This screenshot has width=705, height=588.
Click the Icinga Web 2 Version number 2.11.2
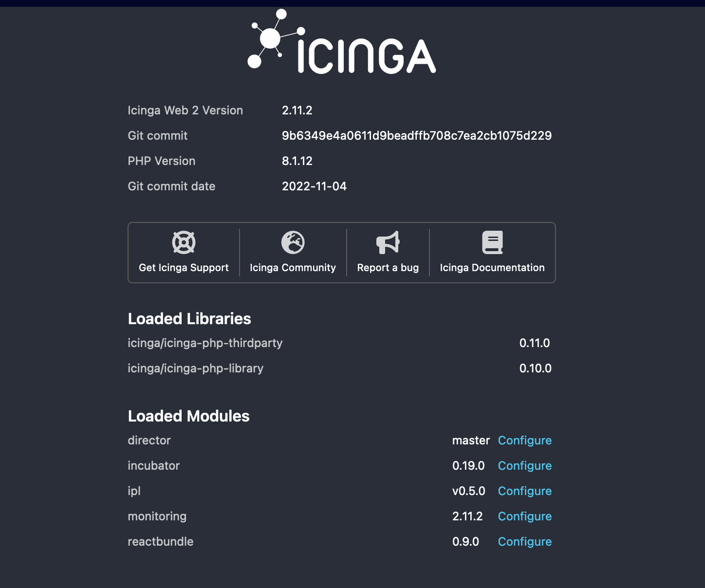point(297,110)
